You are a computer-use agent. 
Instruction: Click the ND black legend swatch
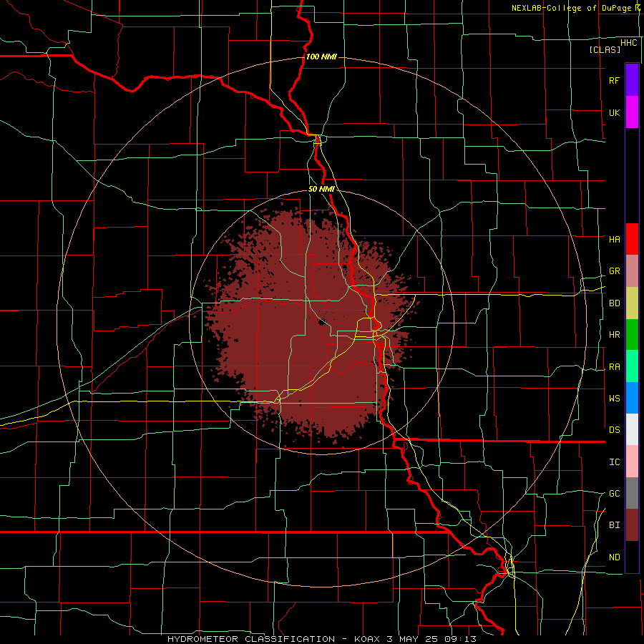(632, 557)
